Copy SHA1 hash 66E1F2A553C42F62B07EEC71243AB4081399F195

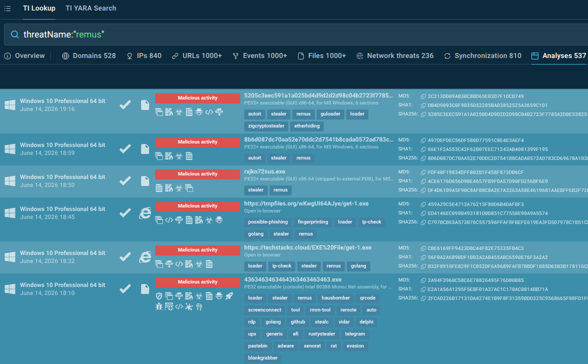coord(423,149)
